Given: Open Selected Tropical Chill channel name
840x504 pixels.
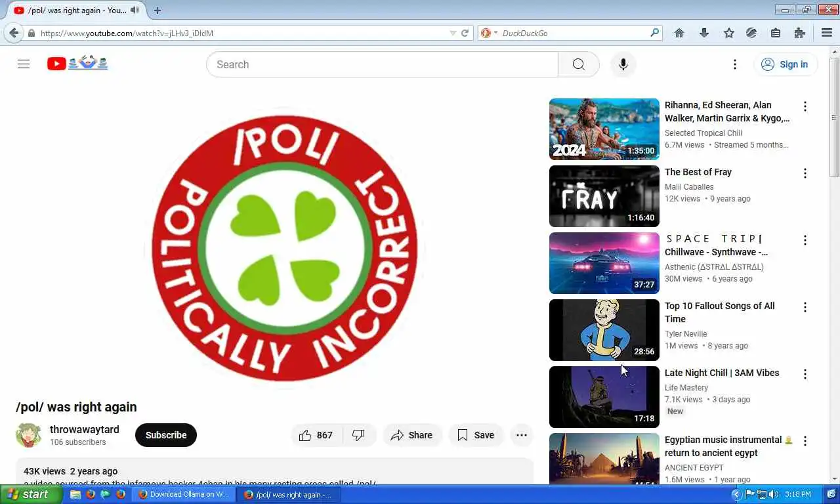Looking at the screenshot, I should point(703,133).
